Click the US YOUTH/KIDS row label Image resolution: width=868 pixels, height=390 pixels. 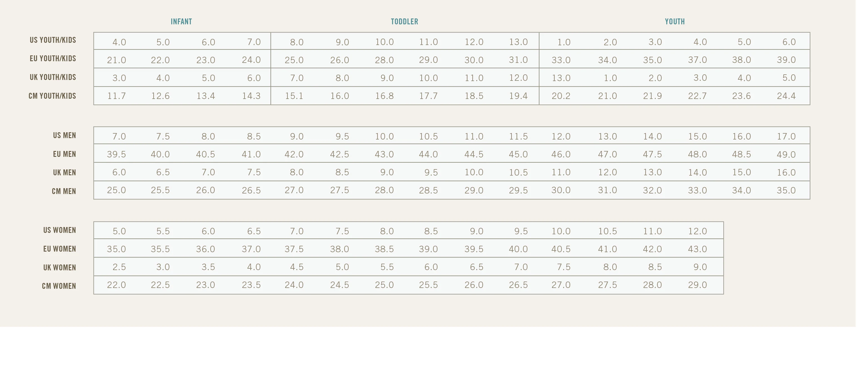pyautogui.click(x=53, y=40)
